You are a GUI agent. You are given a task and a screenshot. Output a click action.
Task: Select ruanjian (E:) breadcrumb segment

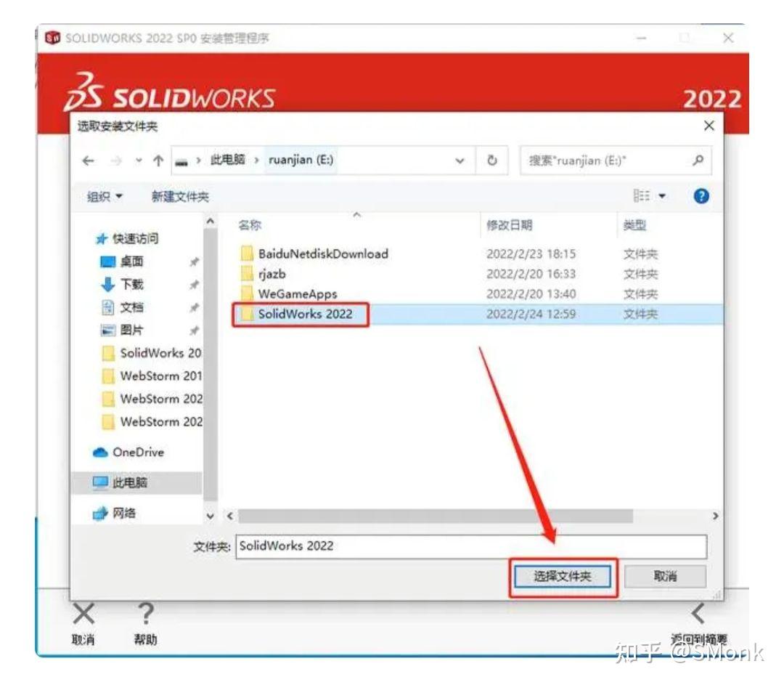(x=301, y=160)
